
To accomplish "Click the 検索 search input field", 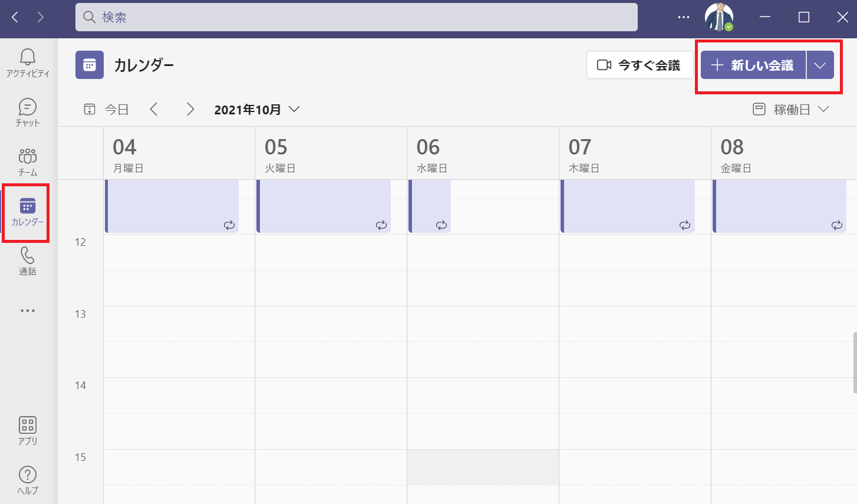I will tap(356, 18).
